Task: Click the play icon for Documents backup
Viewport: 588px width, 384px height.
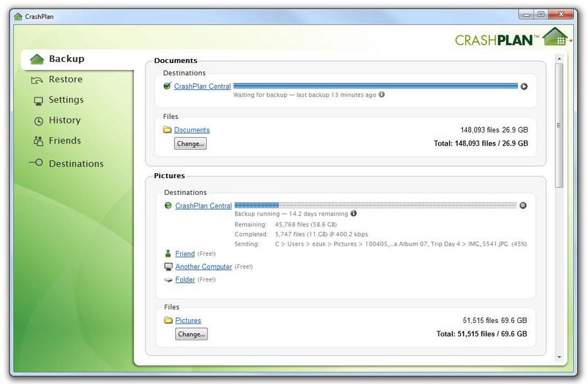Action: [x=524, y=86]
